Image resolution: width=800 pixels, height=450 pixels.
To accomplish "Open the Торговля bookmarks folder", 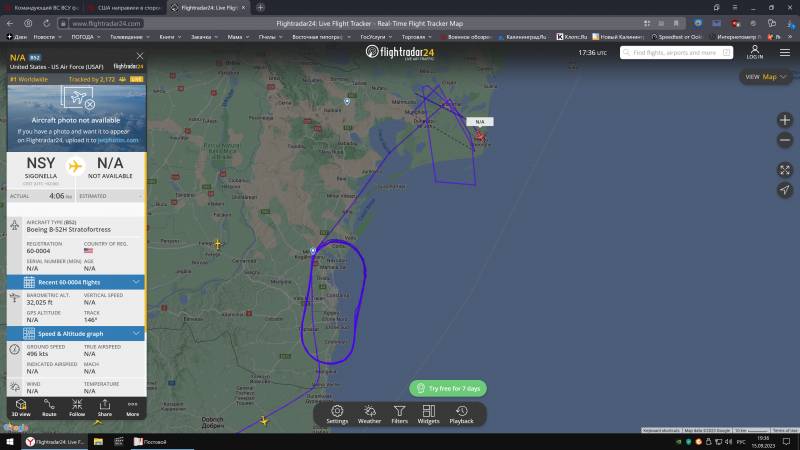I will pyautogui.click(x=416, y=37).
